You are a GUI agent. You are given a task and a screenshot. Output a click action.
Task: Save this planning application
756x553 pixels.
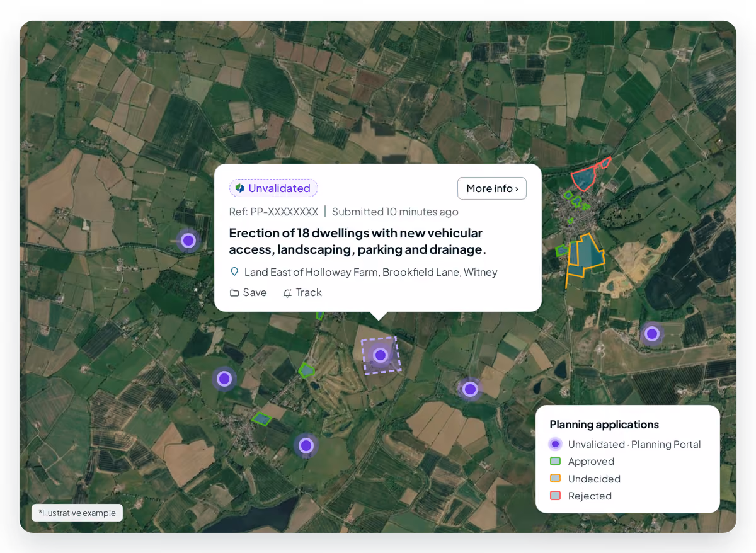248,293
